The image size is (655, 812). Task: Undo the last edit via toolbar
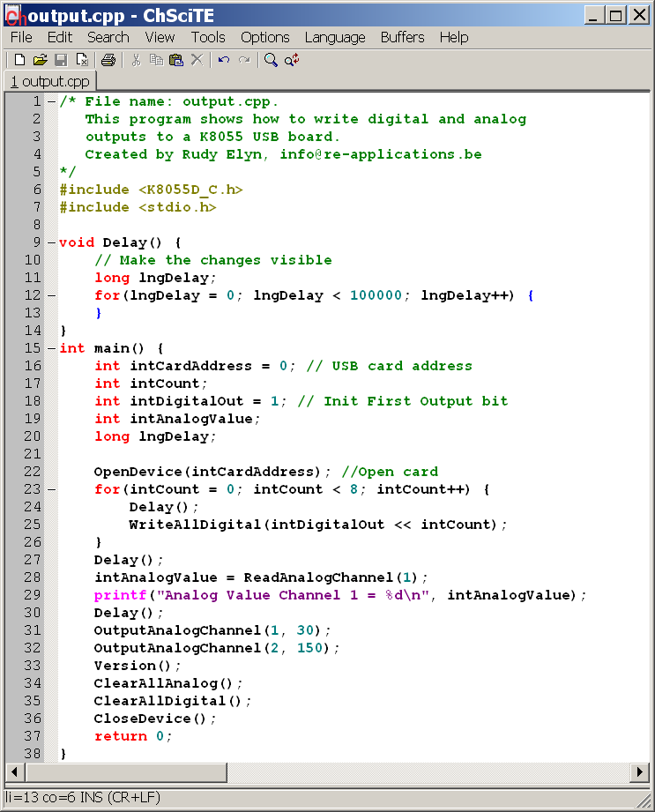[224, 60]
